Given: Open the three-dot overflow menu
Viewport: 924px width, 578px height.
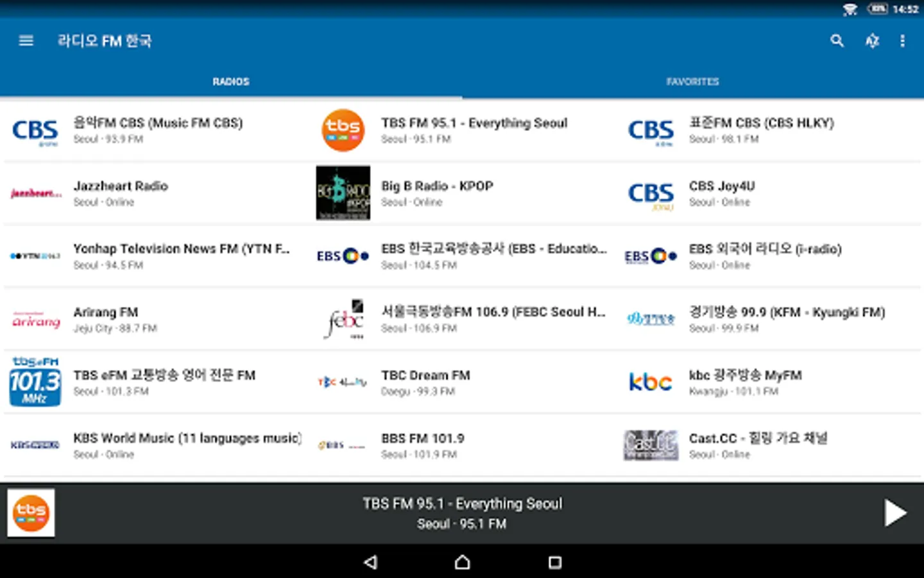Looking at the screenshot, I should click(x=902, y=41).
